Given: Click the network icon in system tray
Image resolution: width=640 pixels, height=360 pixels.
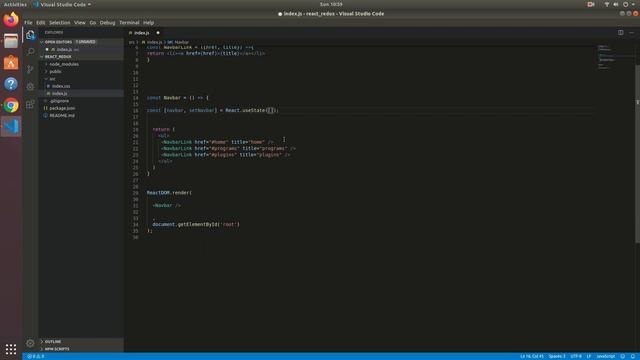Looking at the screenshot, I should pos(607,4).
